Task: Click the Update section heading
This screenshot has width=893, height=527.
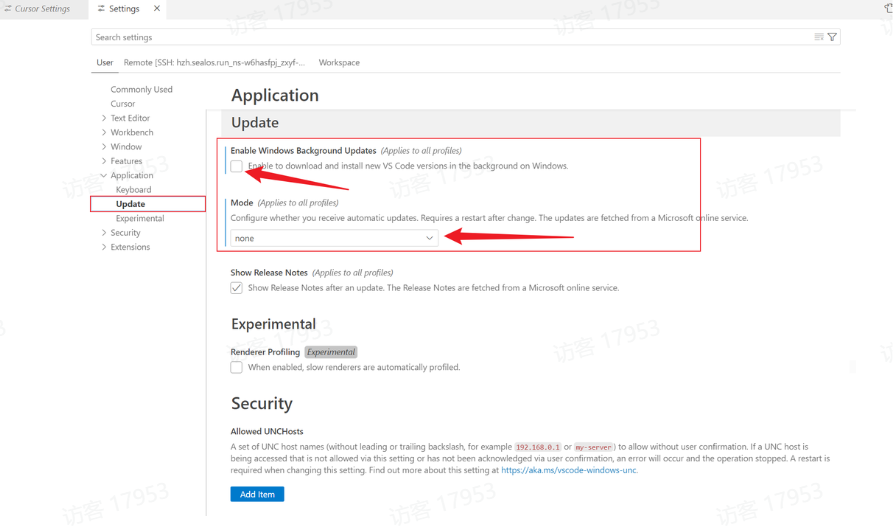Action: tap(255, 122)
